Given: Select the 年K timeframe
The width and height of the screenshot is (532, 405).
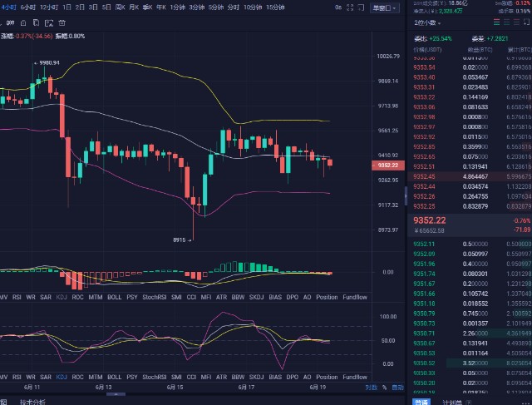Looking at the screenshot, I should (161, 7).
